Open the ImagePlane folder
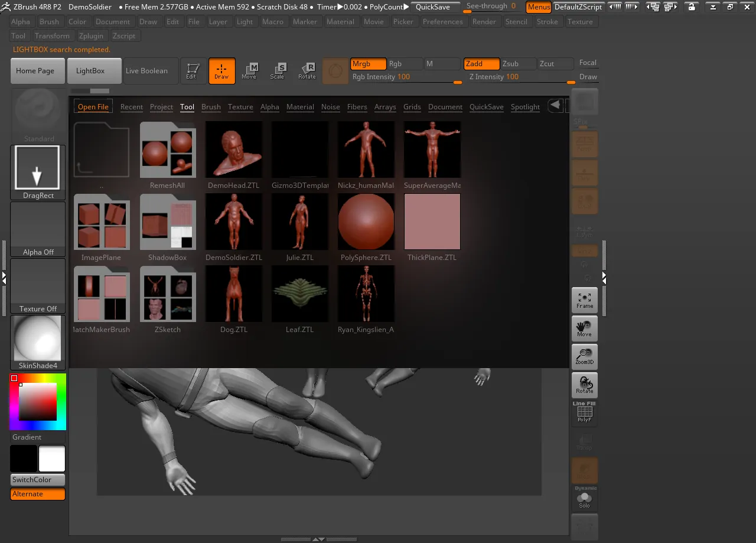The height and width of the screenshot is (543, 756). click(102, 222)
